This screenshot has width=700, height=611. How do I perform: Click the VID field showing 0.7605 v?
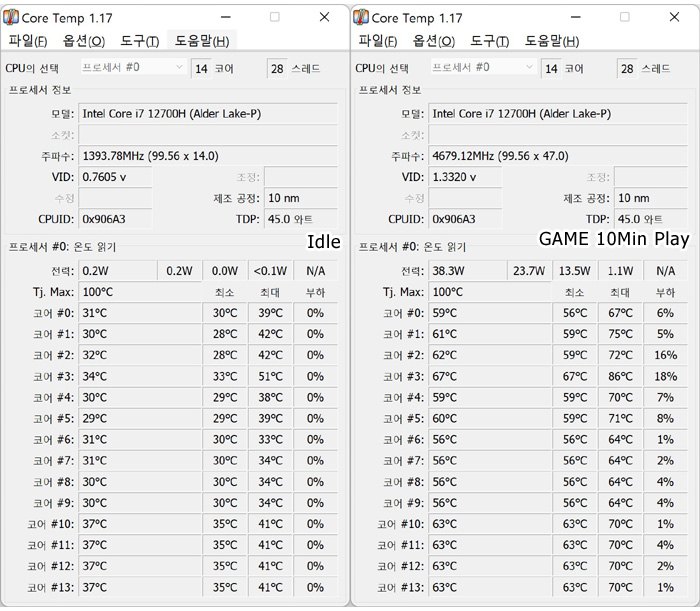click(115, 177)
